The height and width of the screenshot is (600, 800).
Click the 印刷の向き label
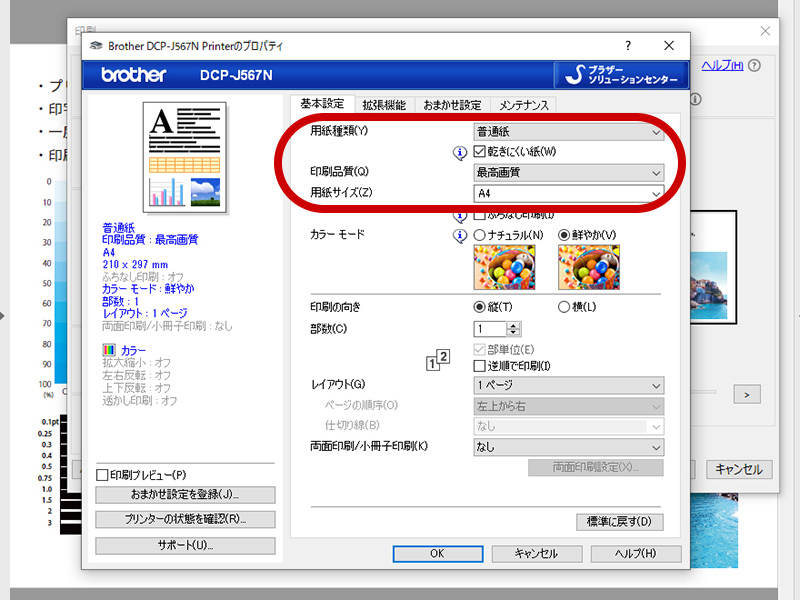[x=336, y=307]
